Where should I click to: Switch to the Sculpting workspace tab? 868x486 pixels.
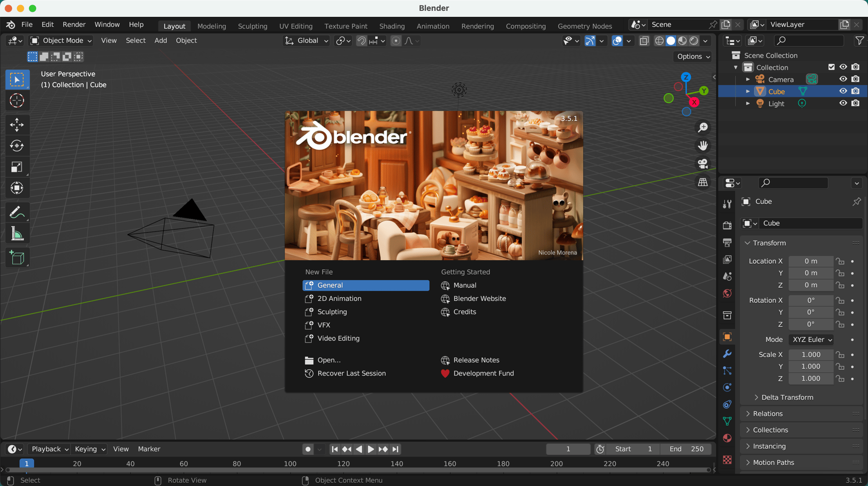[x=252, y=26]
